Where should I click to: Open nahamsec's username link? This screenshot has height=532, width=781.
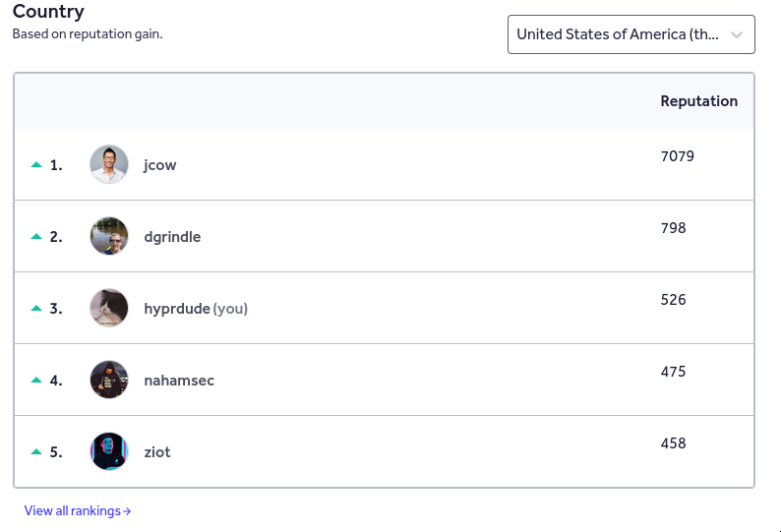tap(179, 381)
